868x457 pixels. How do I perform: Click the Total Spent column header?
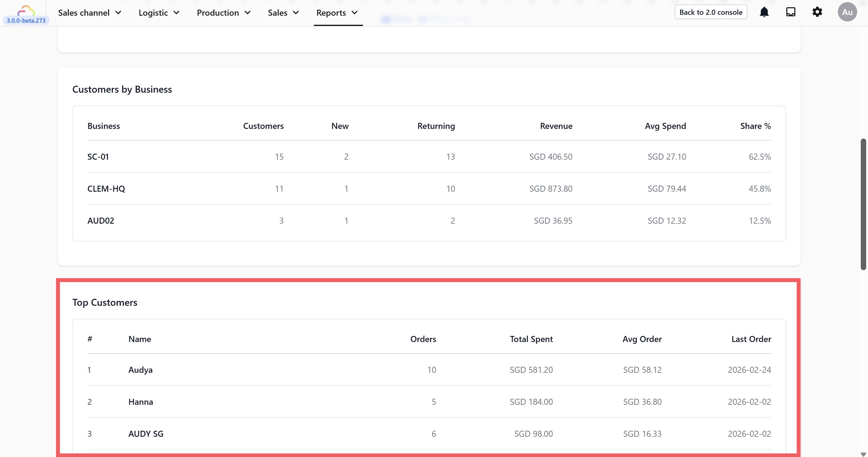[531, 339]
